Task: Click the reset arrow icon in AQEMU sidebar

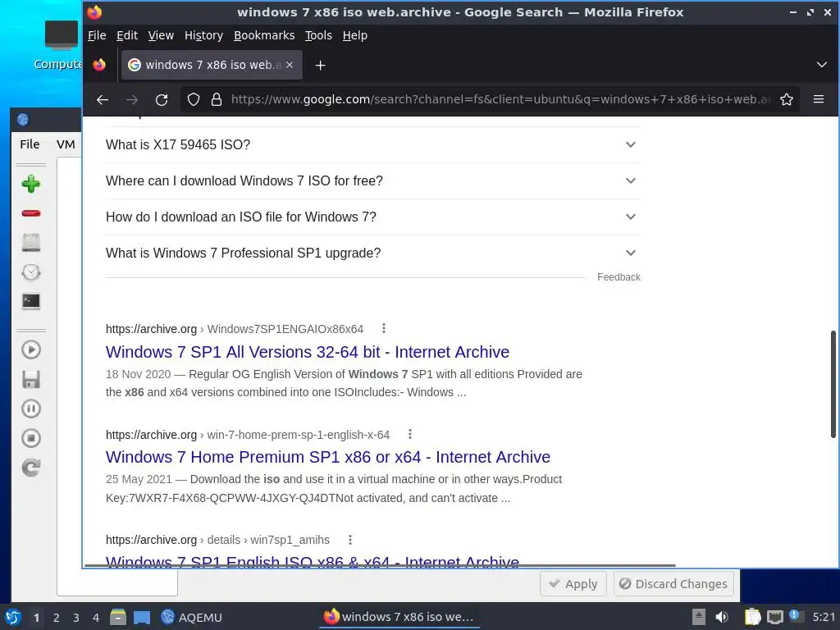Action: tap(31, 468)
